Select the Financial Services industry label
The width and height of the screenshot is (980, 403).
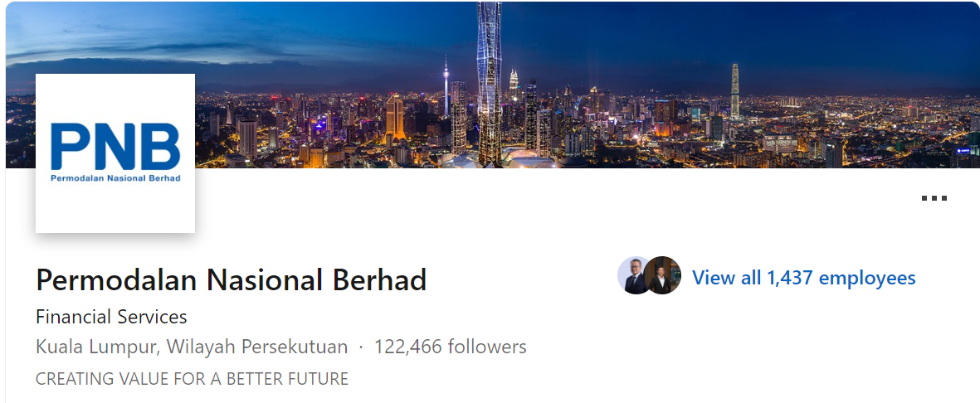click(111, 317)
